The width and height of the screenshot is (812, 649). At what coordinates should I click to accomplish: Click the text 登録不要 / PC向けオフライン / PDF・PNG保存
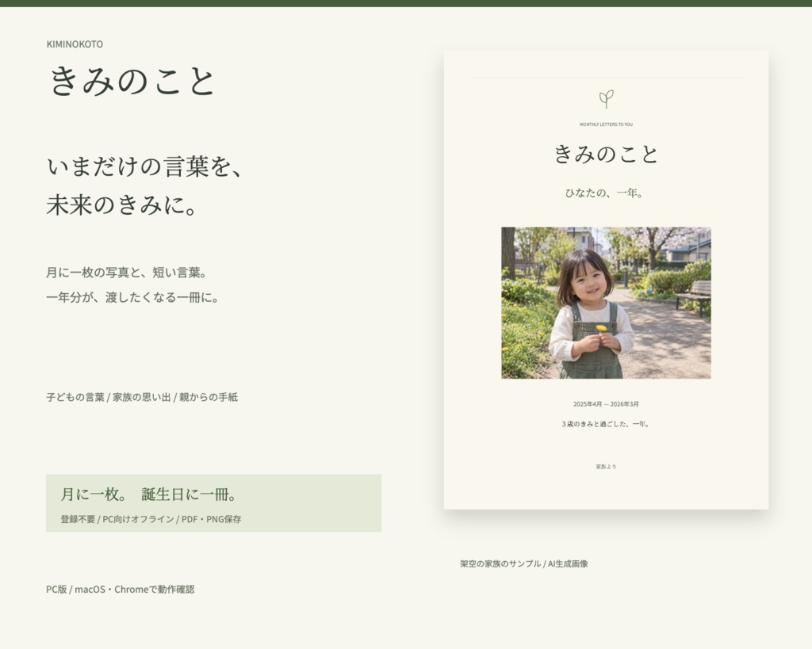pos(151,519)
